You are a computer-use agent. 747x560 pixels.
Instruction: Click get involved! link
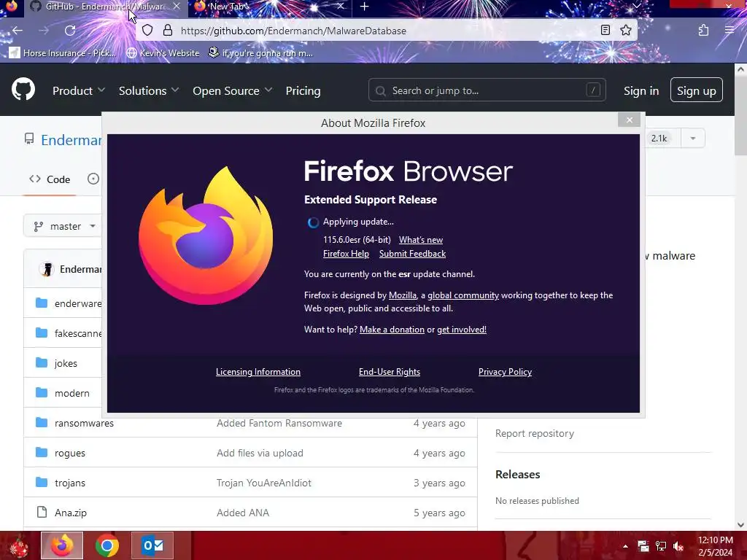click(x=462, y=330)
